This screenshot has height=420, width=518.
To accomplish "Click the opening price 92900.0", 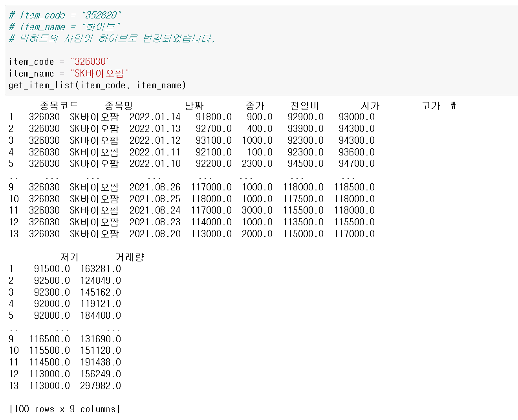I will coord(306,117).
